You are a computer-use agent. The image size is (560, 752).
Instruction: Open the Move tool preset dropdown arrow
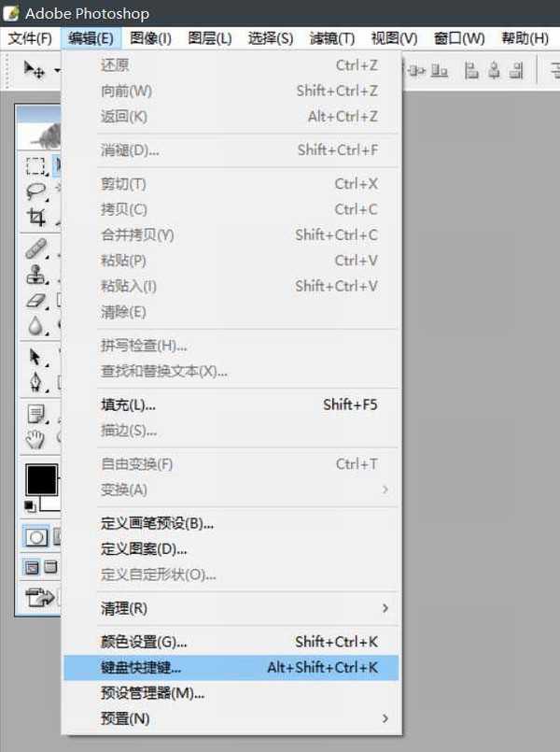point(57,70)
